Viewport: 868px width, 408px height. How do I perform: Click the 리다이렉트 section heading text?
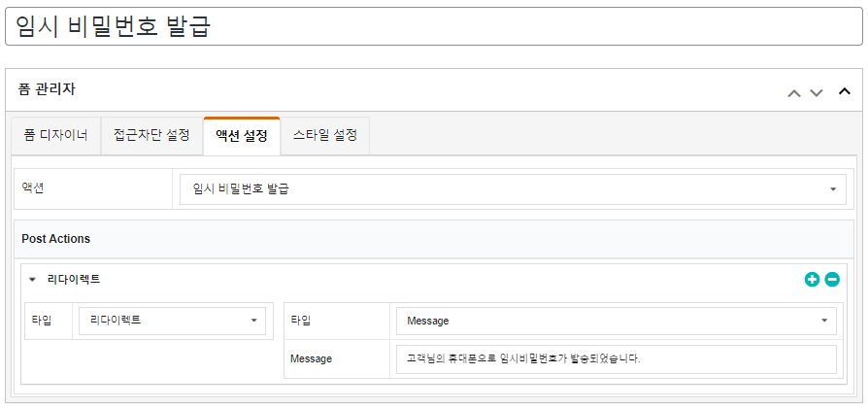click(74, 280)
